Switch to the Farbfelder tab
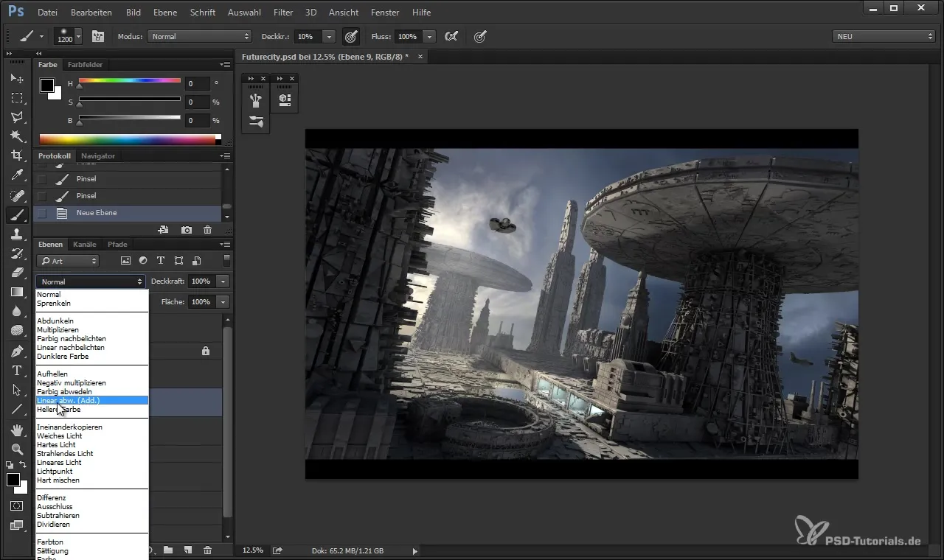 (x=85, y=65)
